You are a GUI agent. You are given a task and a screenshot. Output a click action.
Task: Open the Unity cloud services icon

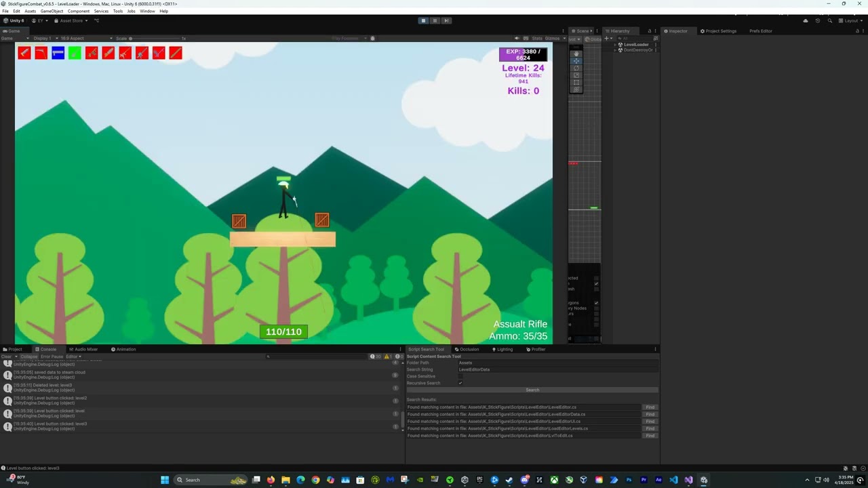[x=806, y=20]
